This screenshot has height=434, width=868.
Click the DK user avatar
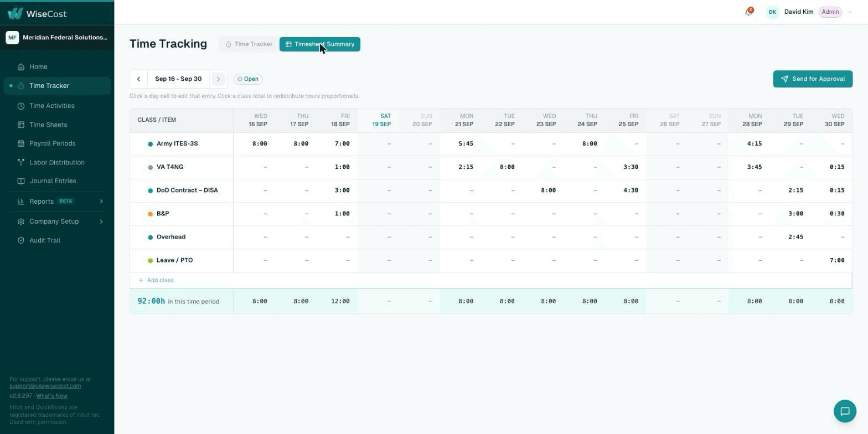772,12
